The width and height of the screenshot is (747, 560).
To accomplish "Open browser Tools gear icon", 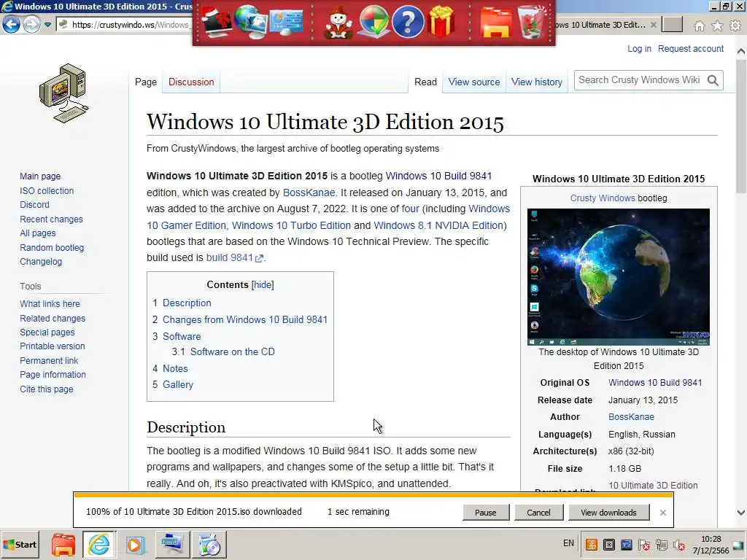I will pos(735,26).
